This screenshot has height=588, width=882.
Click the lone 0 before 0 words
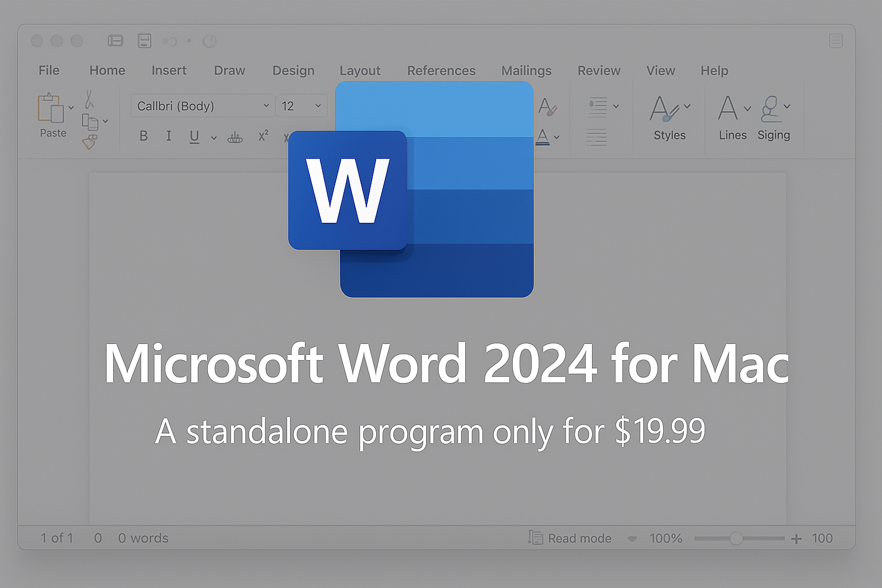(x=98, y=538)
